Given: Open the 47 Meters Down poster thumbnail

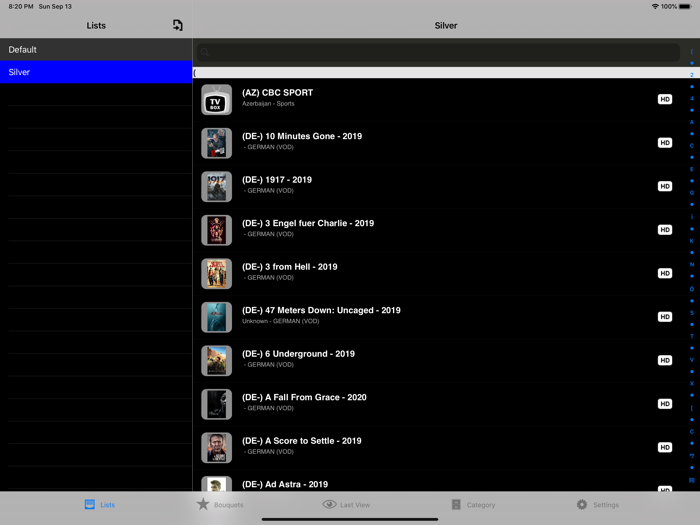Looking at the screenshot, I should (x=217, y=317).
